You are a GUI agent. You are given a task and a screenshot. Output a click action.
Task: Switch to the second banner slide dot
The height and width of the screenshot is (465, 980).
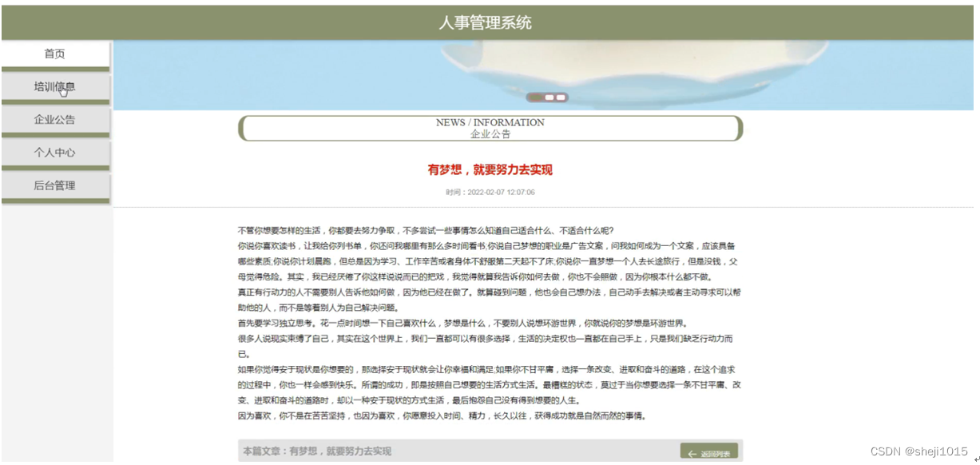tap(550, 97)
